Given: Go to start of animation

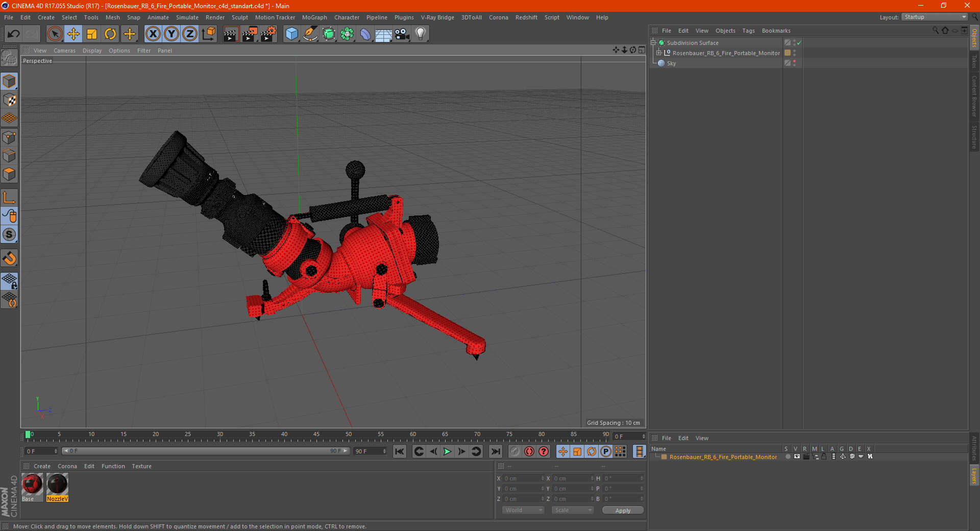Looking at the screenshot, I should point(400,451).
